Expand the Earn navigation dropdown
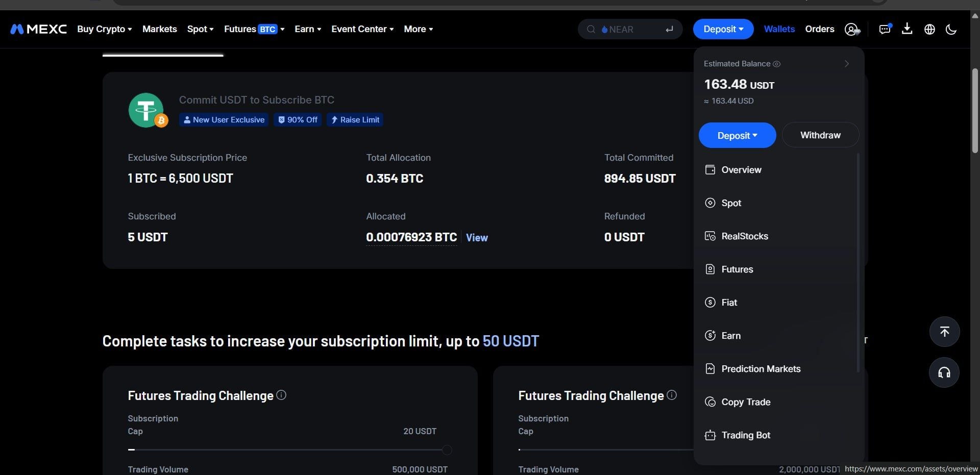Screen dimensions: 980x475 pos(308,29)
